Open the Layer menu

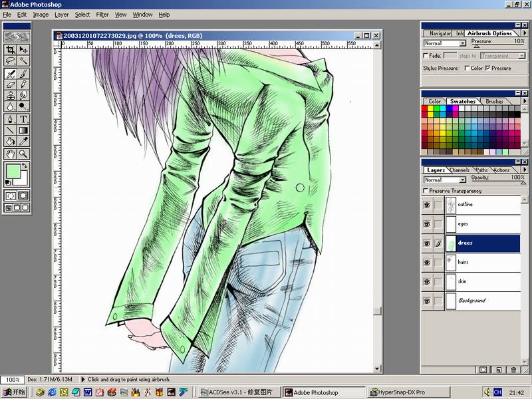62,15
